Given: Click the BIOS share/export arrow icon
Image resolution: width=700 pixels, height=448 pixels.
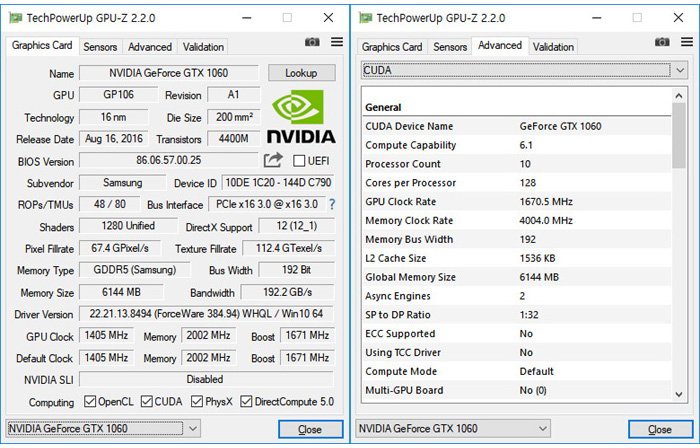Looking at the screenshot, I should (273, 160).
